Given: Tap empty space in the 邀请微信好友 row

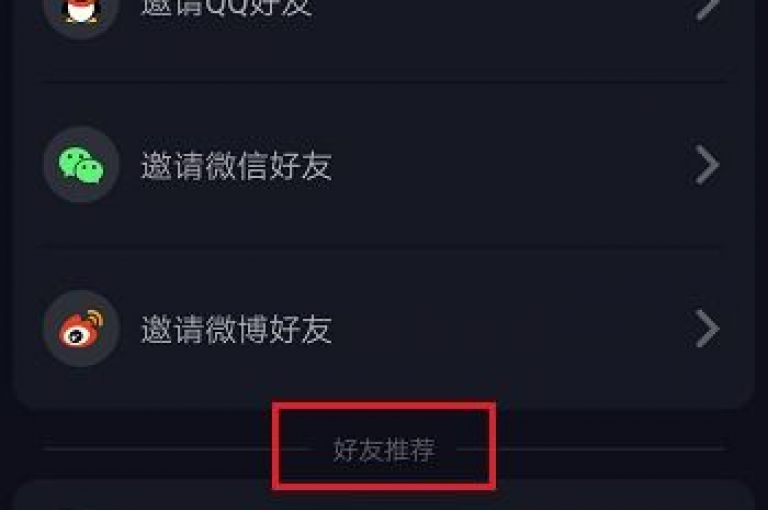Looking at the screenshot, I should [509, 165].
